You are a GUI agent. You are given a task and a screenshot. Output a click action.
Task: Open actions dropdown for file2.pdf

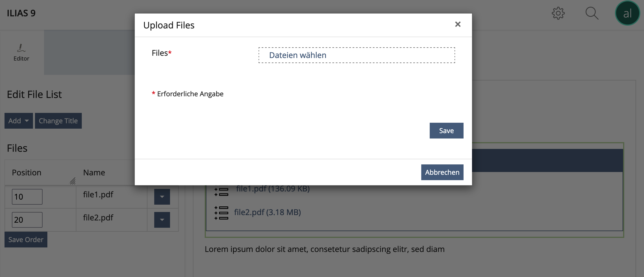pyautogui.click(x=162, y=220)
